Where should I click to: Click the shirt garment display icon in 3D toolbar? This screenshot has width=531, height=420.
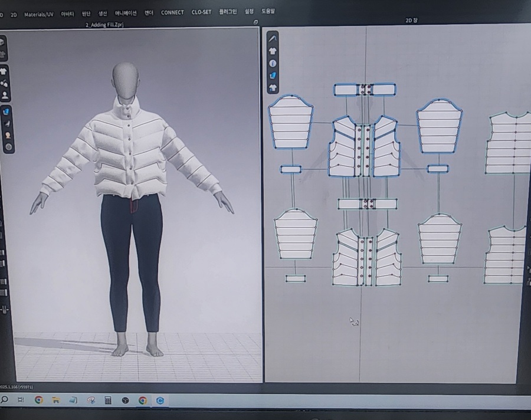tap(4, 71)
